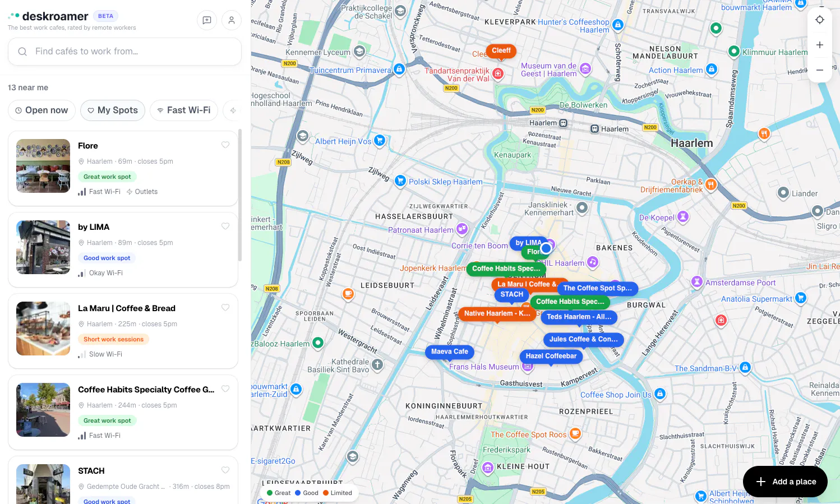Open the user account icon
Image resolution: width=840 pixels, height=504 pixels.
pos(232,20)
